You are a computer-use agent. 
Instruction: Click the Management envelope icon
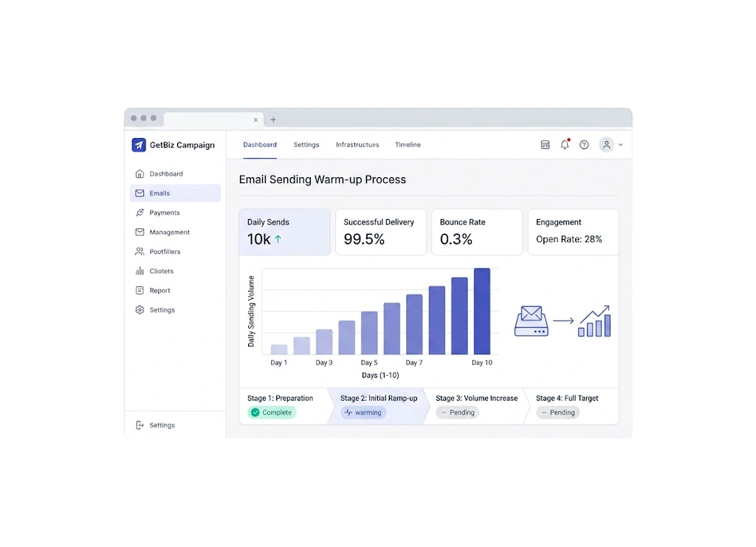pos(140,232)
